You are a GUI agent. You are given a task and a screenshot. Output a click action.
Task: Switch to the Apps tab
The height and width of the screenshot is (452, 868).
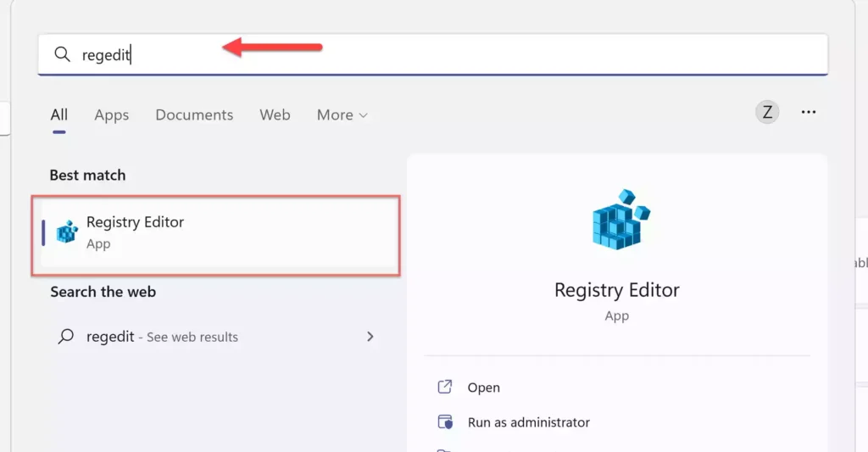111,114
